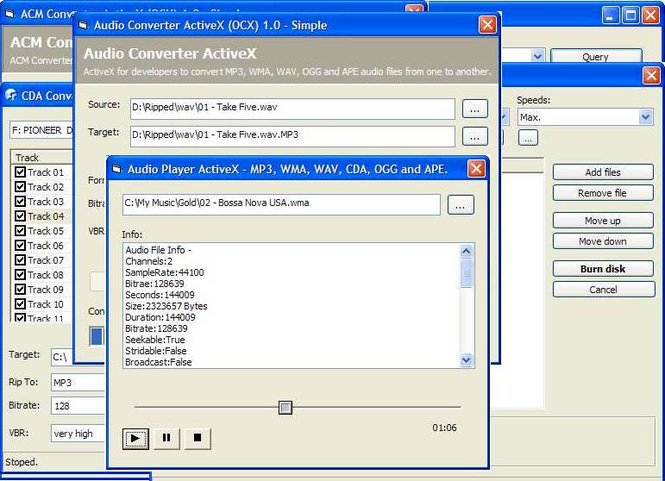665x481 pixels.
Task: Pause audio playback
Action: pyautogui.click(x=166, y=438)
